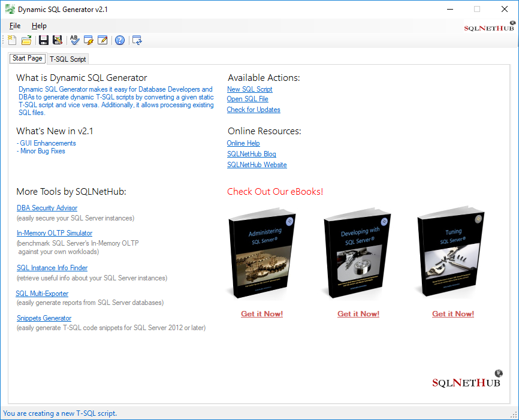Click the Check for Updates link
Screen dimensions: 519x420
click(254, 110)
